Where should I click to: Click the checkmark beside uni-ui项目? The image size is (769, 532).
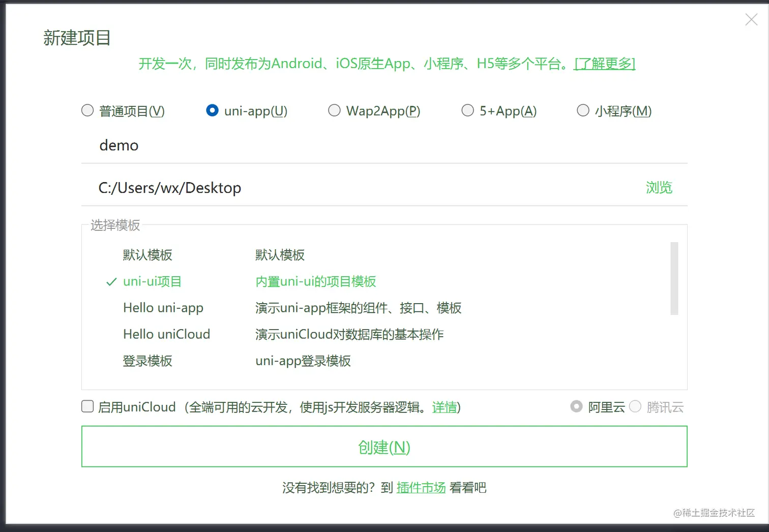coord(111,282)
